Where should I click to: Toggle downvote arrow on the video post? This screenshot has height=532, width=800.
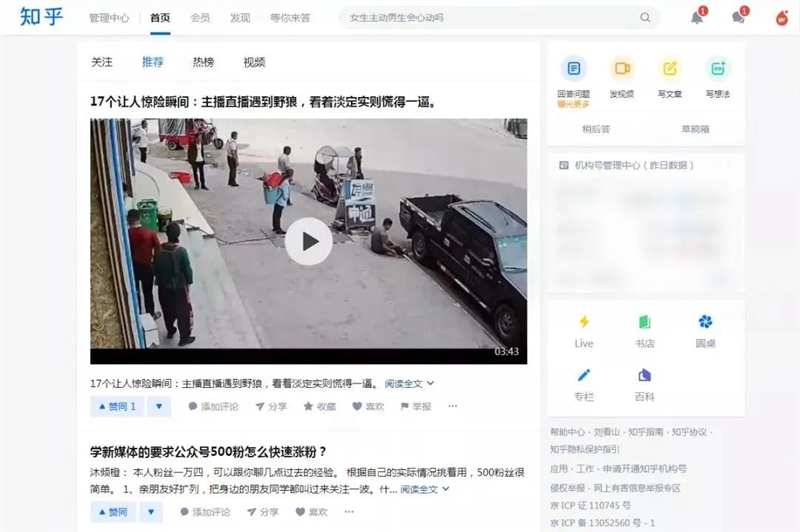(x=159, y=407)
